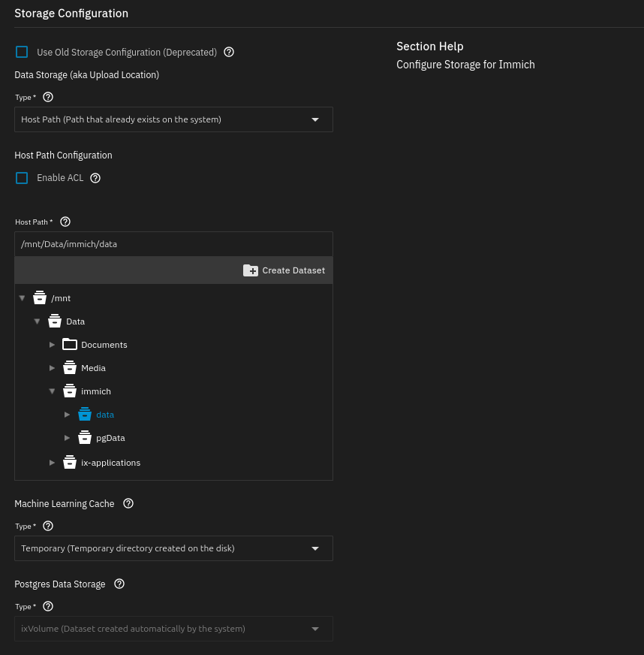The image size is (644, 655).
Task: Click the Media dataset icon
Action: point(70,368)
